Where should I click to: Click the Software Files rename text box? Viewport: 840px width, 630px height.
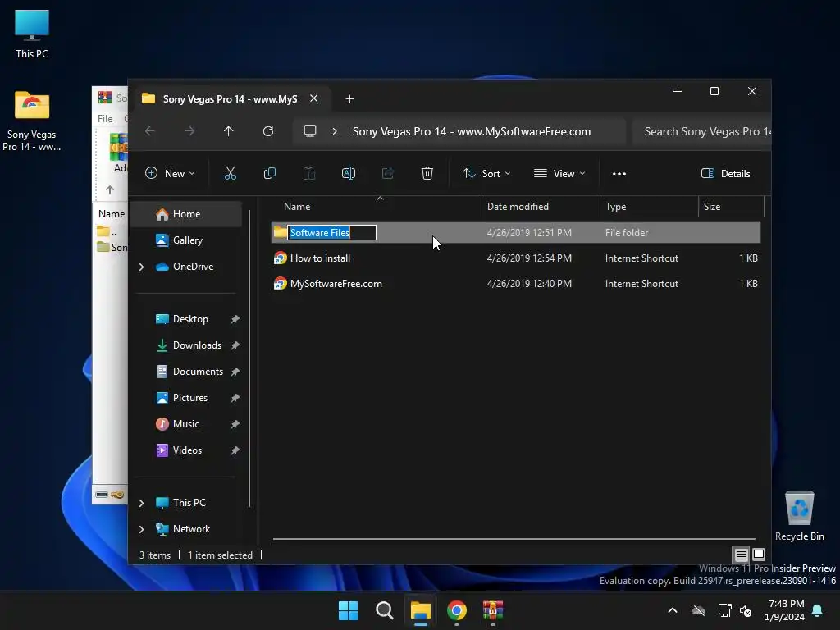click(x=331, y=232)
